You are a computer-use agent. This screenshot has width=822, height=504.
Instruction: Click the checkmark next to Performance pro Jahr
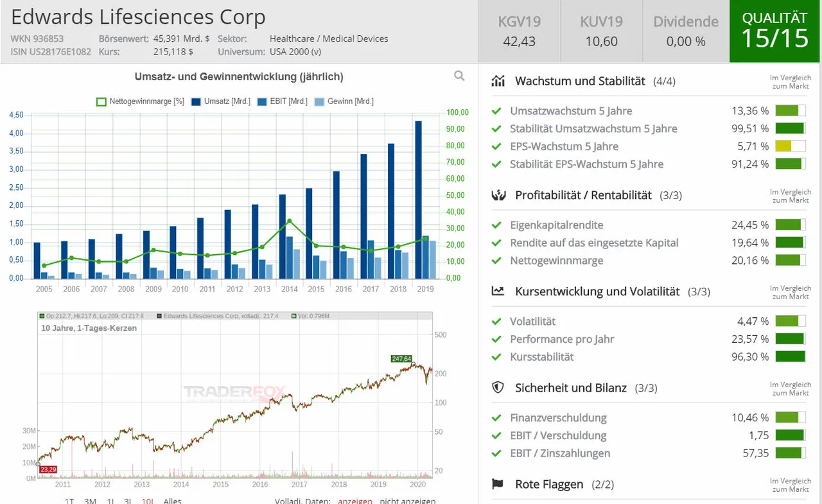[x=496, y=339]
